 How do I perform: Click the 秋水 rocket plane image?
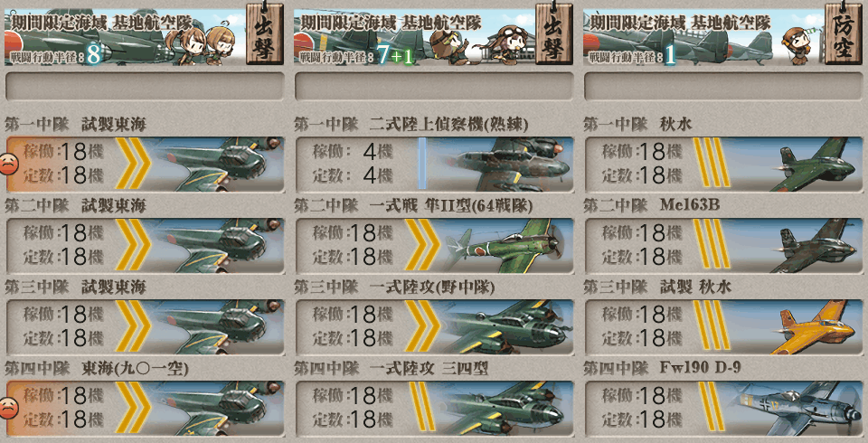click(812, 164)
